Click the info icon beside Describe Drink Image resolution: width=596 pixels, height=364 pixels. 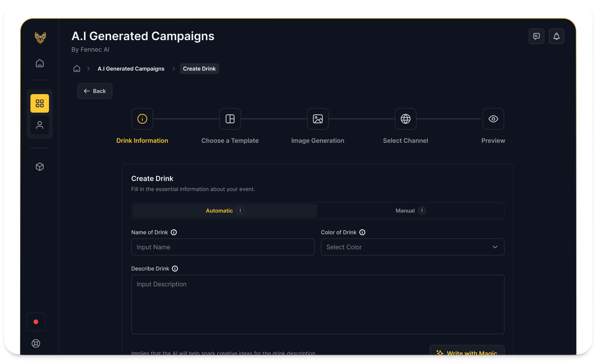[x=175, y=269]
